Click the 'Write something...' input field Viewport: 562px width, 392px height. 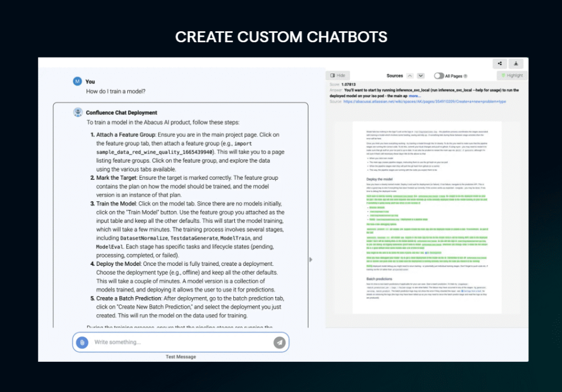pyautogui.click(x=181, y=342)
